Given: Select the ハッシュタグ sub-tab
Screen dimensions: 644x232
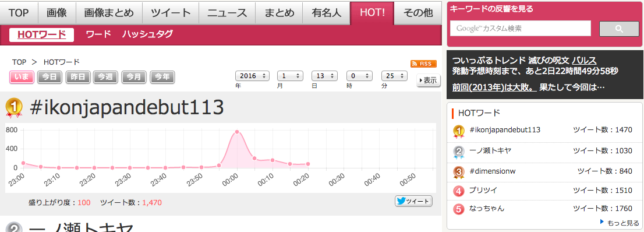Looking at the screenshot, I should tap(147, 34).
